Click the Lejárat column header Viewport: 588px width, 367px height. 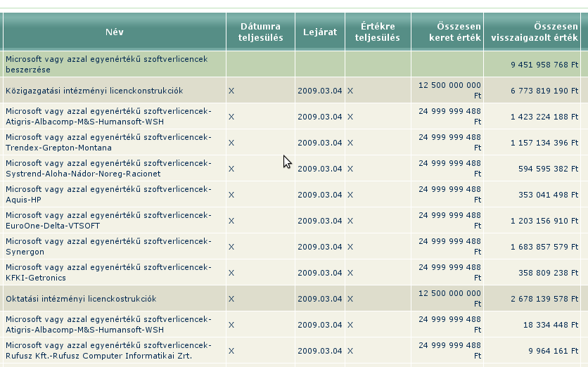coord(320,32)
